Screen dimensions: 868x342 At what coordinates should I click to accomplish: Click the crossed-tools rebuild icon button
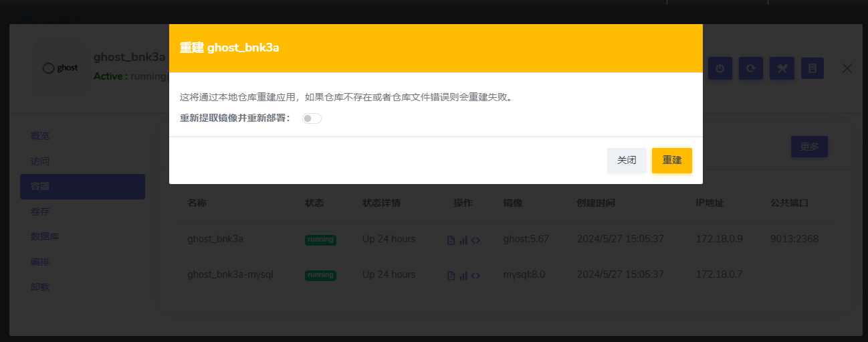782,68
